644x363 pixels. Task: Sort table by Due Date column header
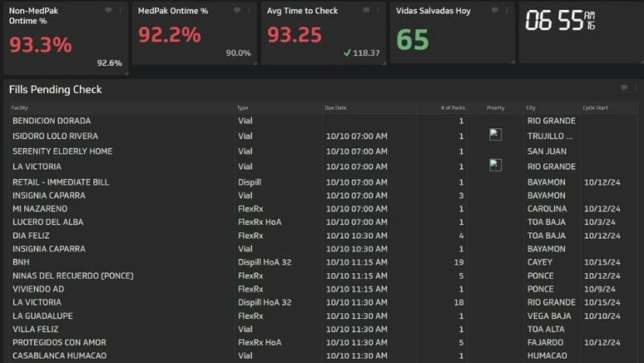click(x=335, y=108)
